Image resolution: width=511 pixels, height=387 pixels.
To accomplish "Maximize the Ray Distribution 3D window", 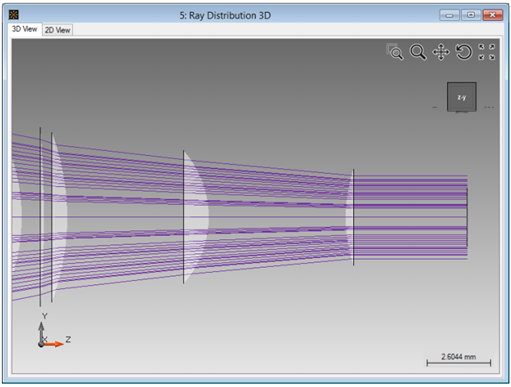I will [x=471, y=15].
